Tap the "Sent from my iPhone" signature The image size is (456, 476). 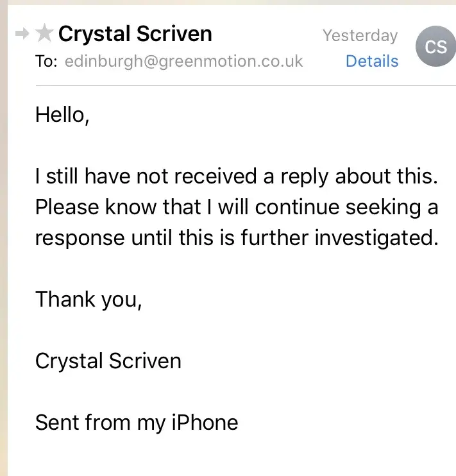tap(137, 423)
